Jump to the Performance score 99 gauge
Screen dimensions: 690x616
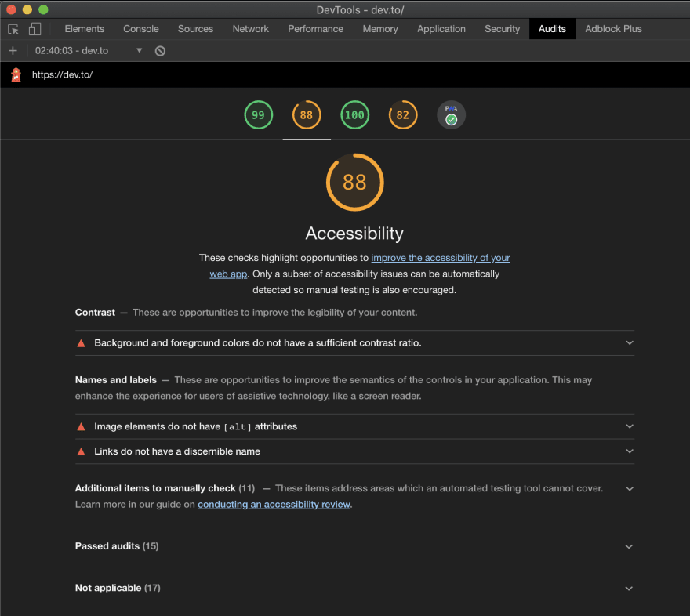(x=258, y=115)
